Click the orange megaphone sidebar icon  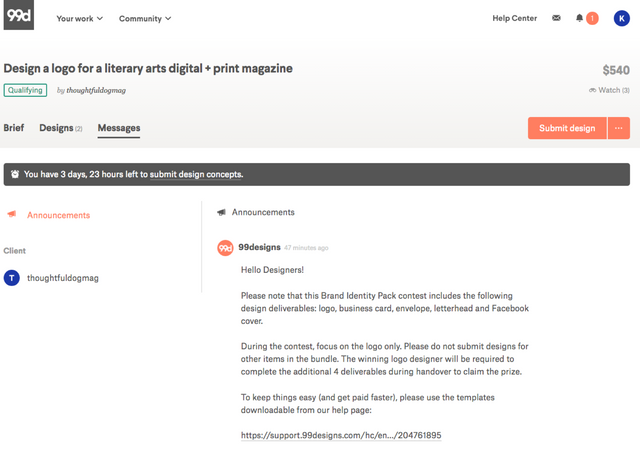click(x=12, y=214)
